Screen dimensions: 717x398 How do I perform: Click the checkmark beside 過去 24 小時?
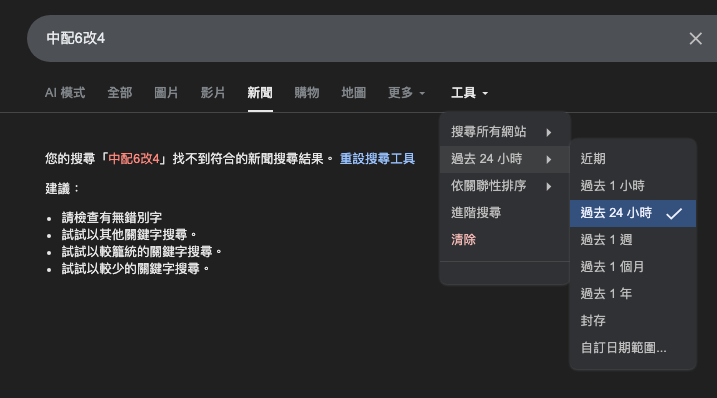674,213
